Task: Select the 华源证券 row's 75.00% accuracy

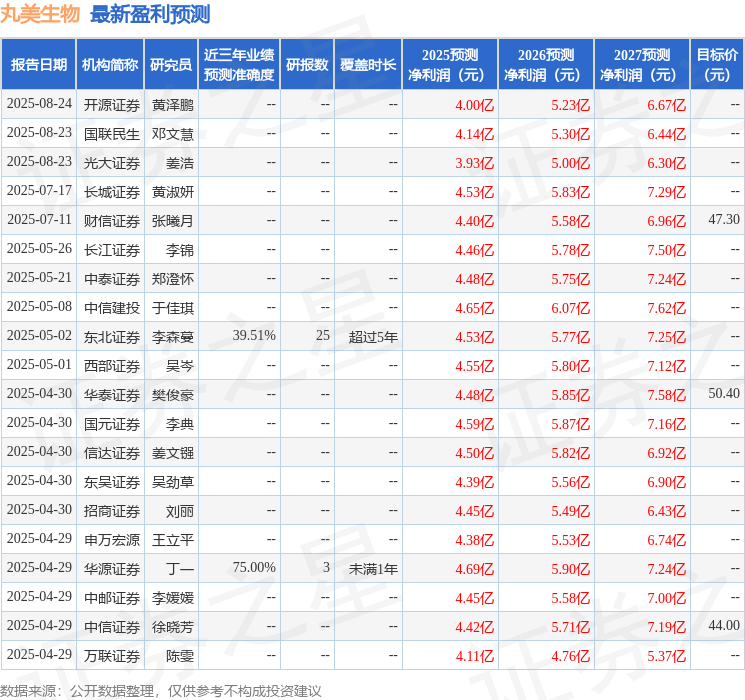Action: pyautogui.click(x=254, y=569)
